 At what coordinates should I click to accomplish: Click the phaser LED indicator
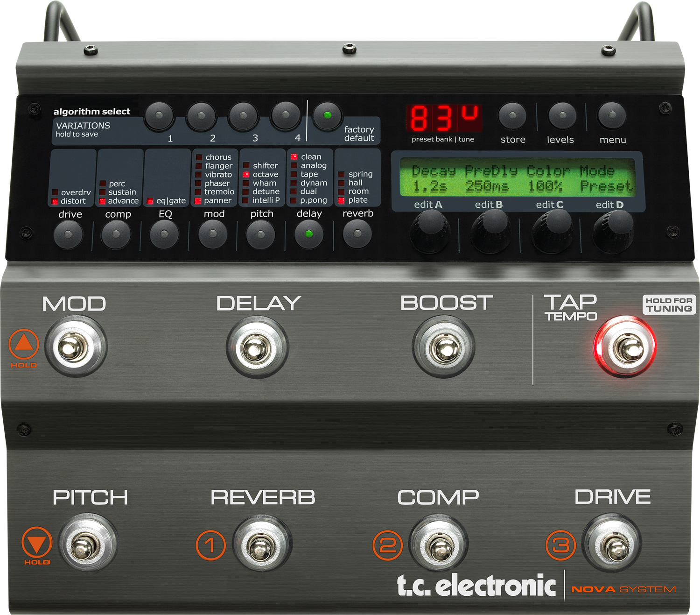point(198,184)
